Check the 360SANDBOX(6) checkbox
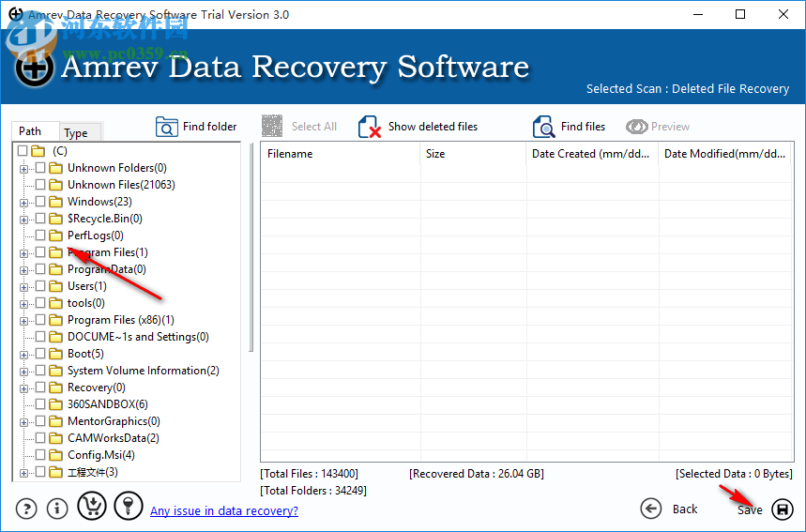This screenshot has width=806, height=532. (40, 404)
